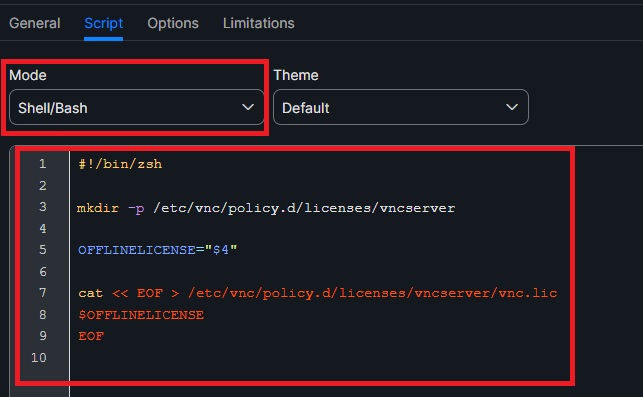Open the Mode dropdown showing Shell/Bash
Image resolution: width=643 pixels, height=397 pixels.
pos(137,107)
